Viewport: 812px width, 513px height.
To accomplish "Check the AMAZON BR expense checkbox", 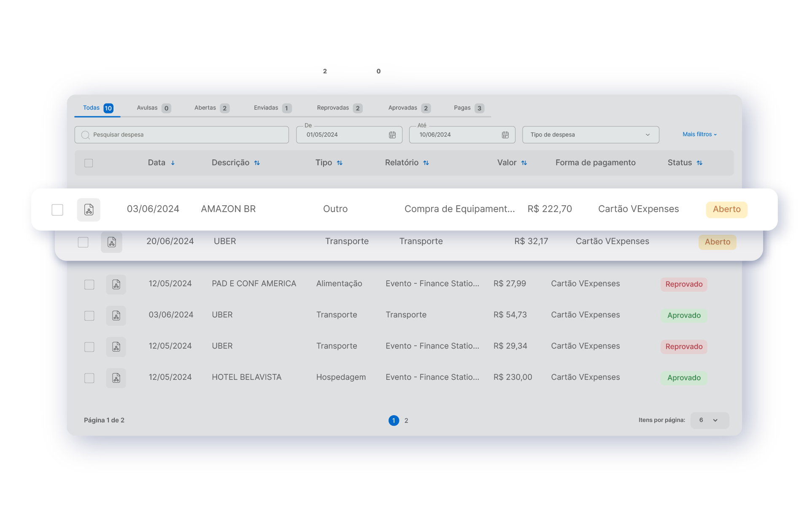I will point(57,209).
